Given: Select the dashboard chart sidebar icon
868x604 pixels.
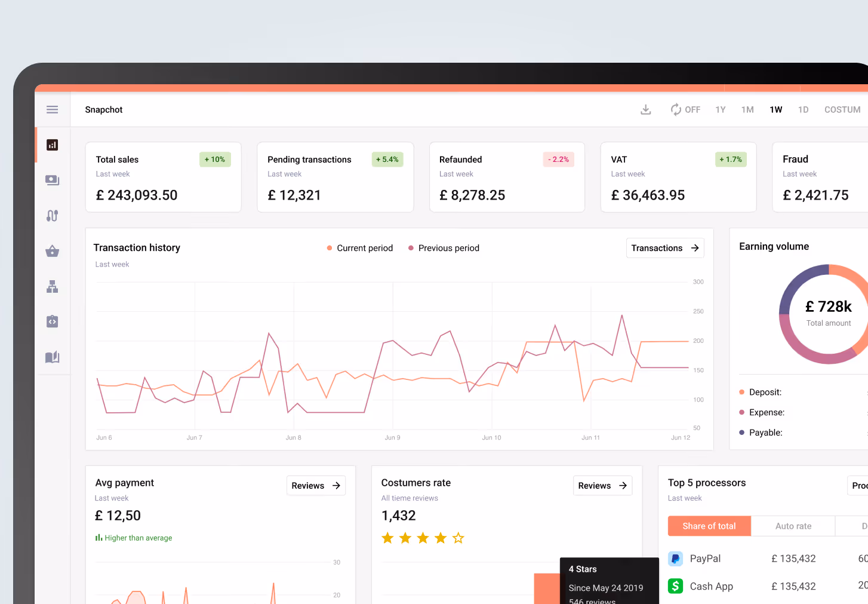Looking at the screenshot, I should pyautogui.click(x=53, y=145).
